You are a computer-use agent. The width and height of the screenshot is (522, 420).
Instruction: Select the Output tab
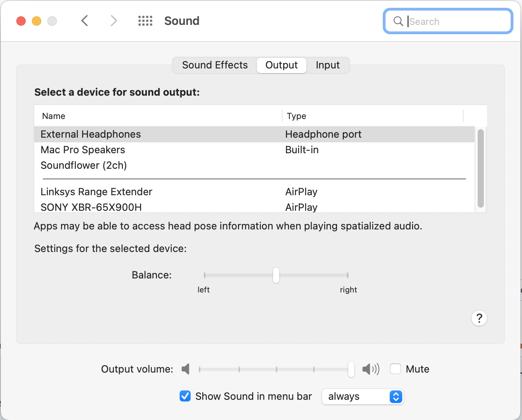281,65
